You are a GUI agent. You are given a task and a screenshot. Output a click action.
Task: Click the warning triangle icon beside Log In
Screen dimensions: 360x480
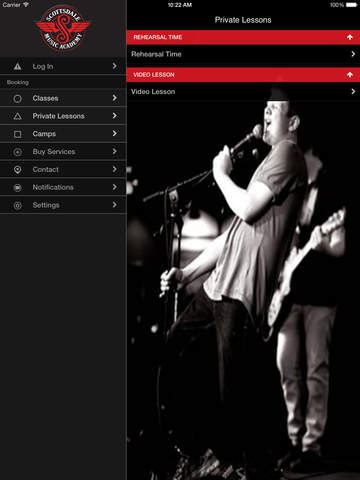click(18, 66)
